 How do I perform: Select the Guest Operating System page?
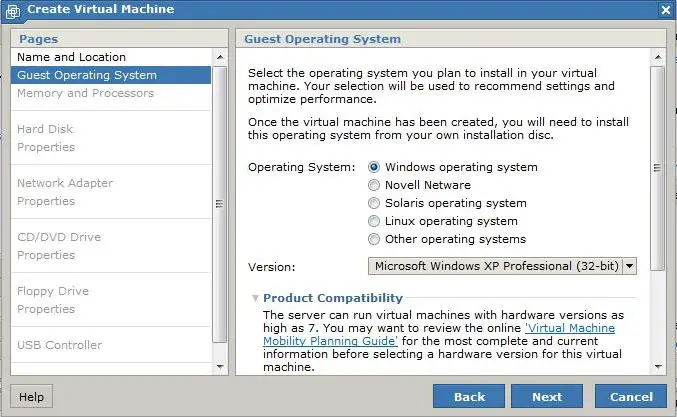(111, 75)
